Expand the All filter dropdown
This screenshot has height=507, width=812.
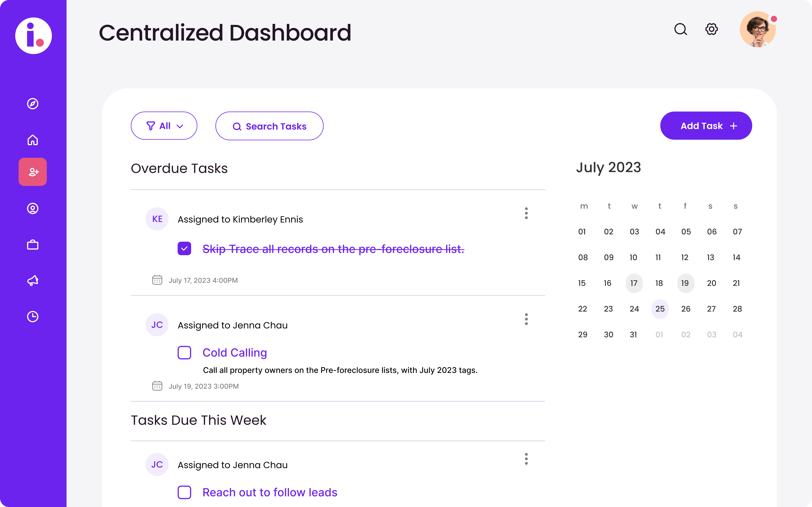pyautogui.click(x=164, y=126)
